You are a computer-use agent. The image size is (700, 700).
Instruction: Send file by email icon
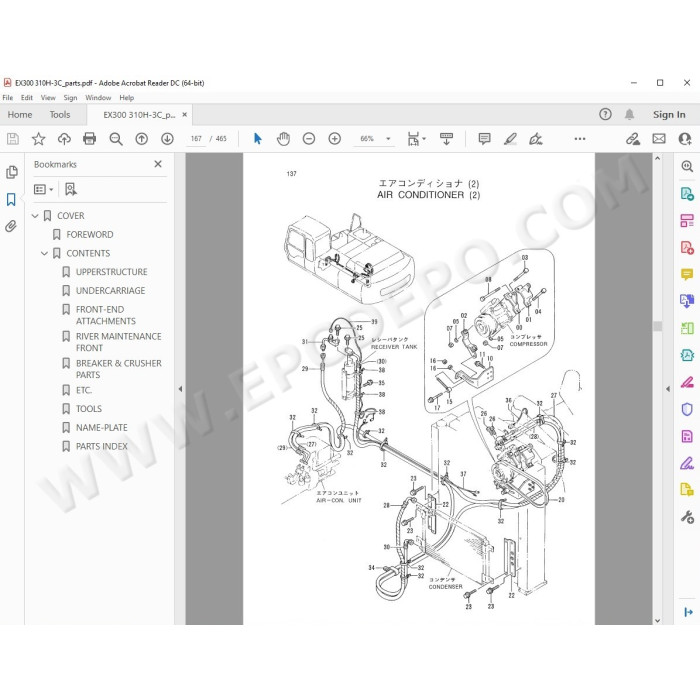(659, 139)
